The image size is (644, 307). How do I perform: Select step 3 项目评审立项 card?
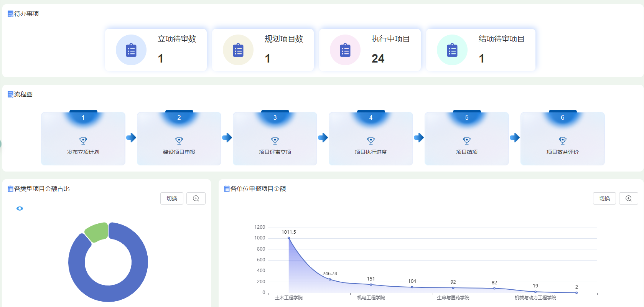275,139
